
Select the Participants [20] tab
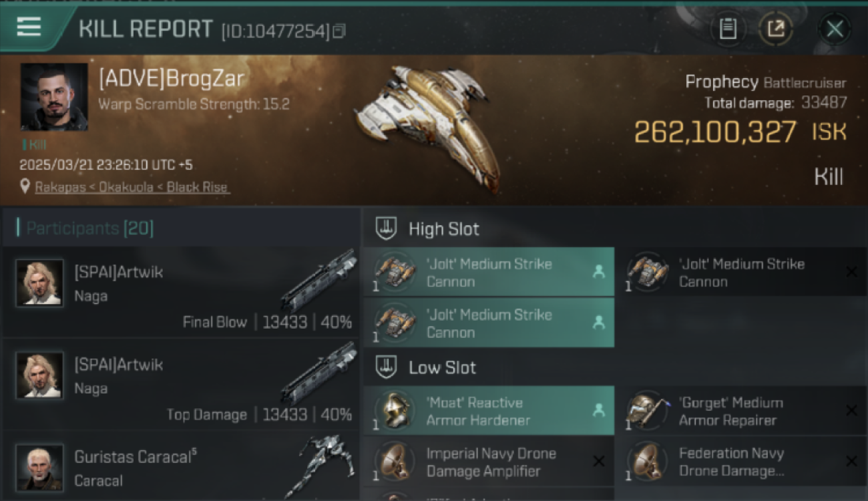point(90,228)
